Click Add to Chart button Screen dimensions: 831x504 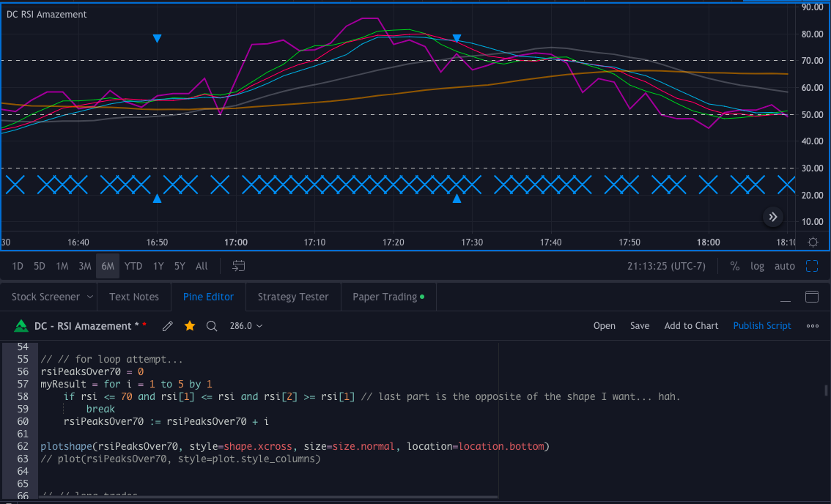click(x=691, y=326)
